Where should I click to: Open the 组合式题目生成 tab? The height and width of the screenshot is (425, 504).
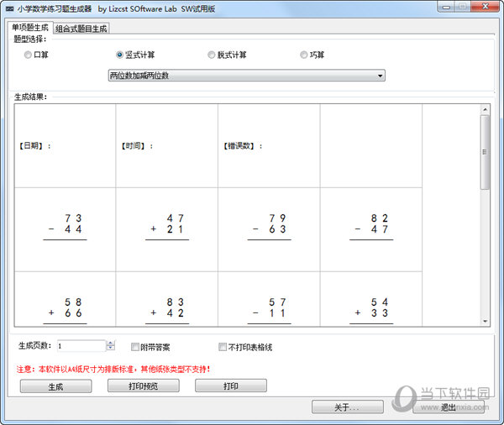[x=81, y=29]
